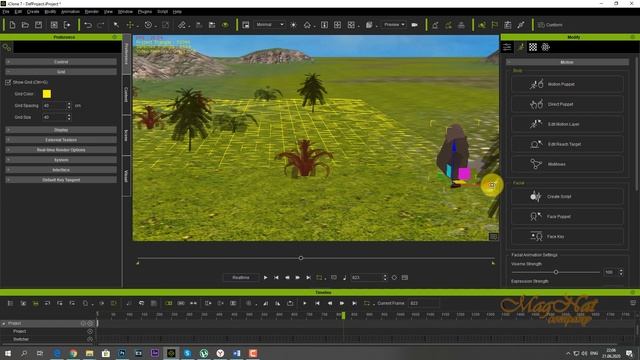Click the Open Project folder icon
The width and height of the screenshot is (640, 360).
[x=25, y=25]
